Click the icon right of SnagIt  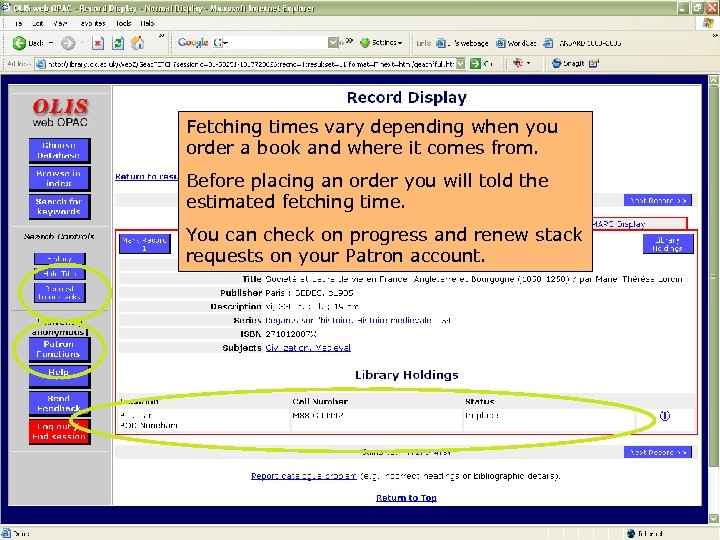click(x=594, y=63)
